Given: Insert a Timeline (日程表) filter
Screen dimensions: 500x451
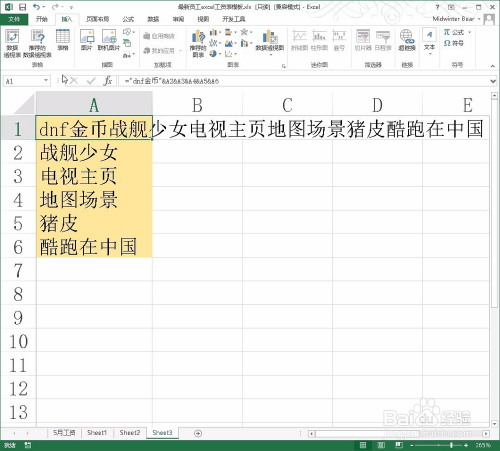Looking at the screenshot, I should click(x=383, y=41).
